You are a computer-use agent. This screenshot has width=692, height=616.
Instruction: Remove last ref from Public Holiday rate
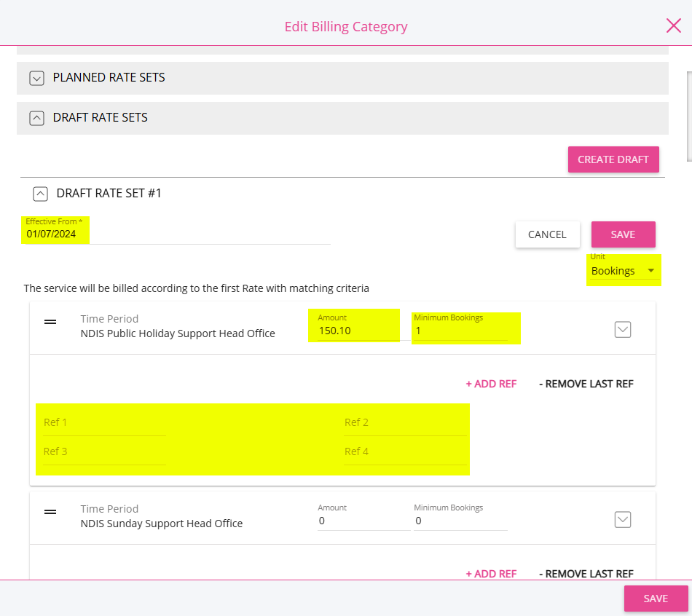click(x=586, y=384)
